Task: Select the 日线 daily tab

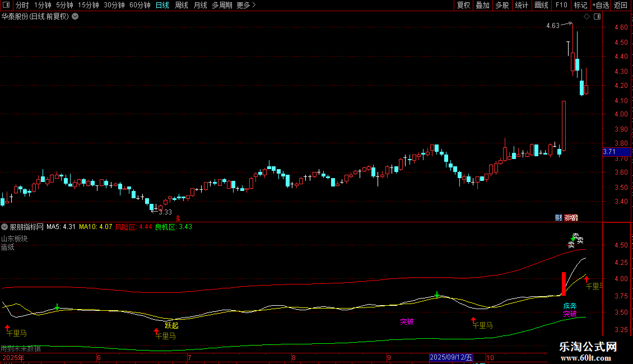Action: tap(162, 5)
